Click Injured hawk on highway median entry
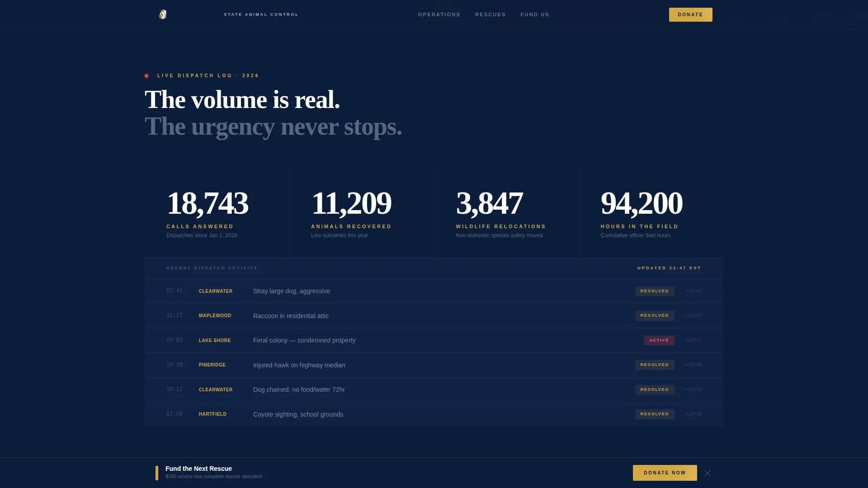This screenshot has width=868, height=488. (299, 365)
